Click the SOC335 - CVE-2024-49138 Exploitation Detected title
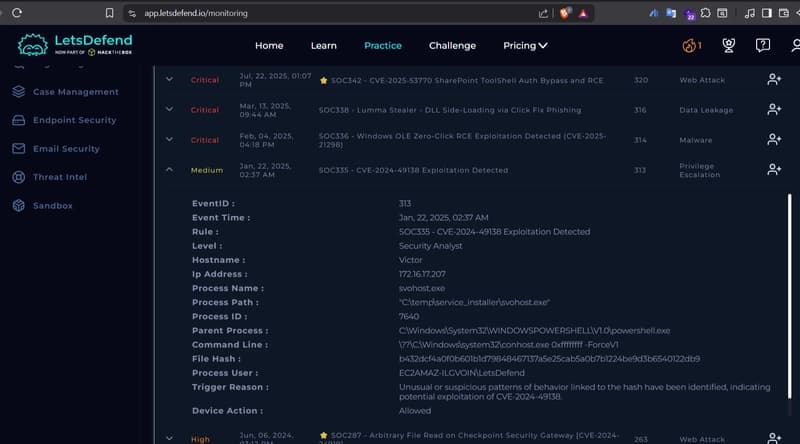The image size is (800, 444). 413,170
